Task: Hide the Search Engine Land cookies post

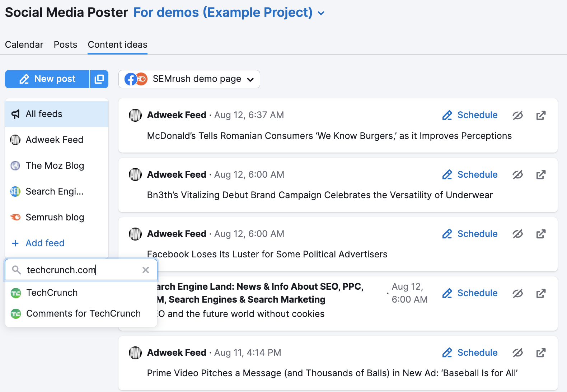Action: tap(517, 293)
